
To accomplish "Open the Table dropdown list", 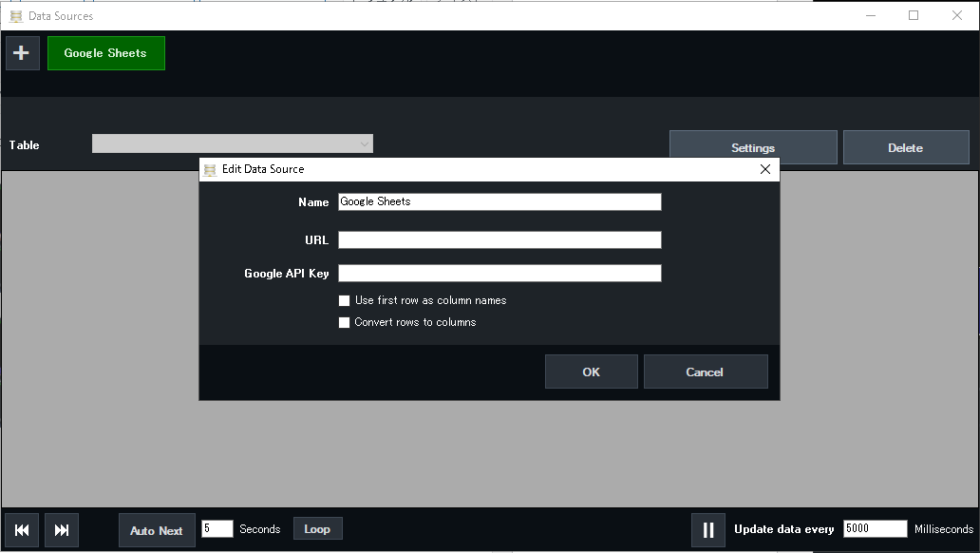I will (233, 143).
